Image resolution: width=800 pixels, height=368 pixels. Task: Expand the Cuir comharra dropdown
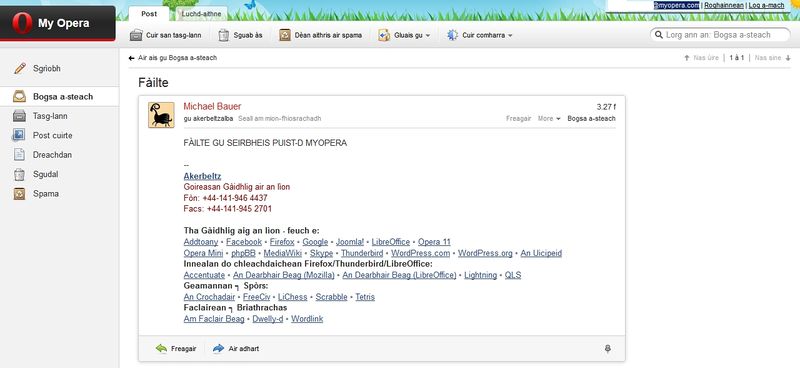click(479, 35)
